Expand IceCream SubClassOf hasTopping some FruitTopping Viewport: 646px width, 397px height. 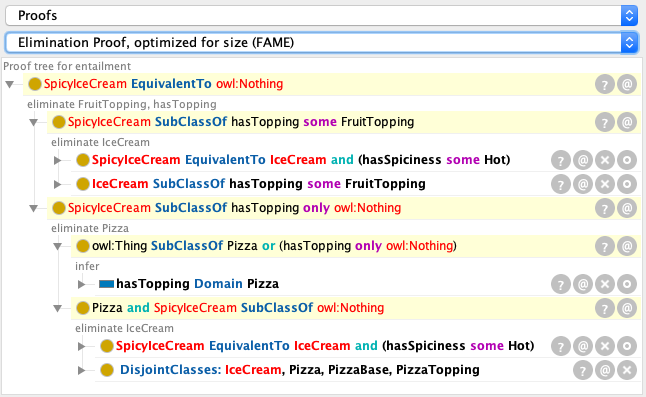tap(57, 184)
